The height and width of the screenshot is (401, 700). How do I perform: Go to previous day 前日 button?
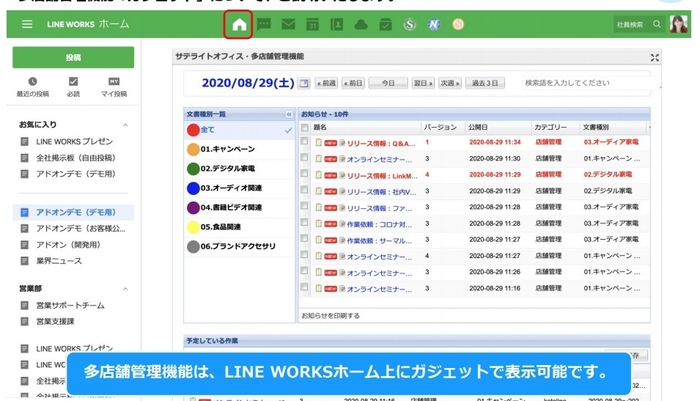point(353,83)
